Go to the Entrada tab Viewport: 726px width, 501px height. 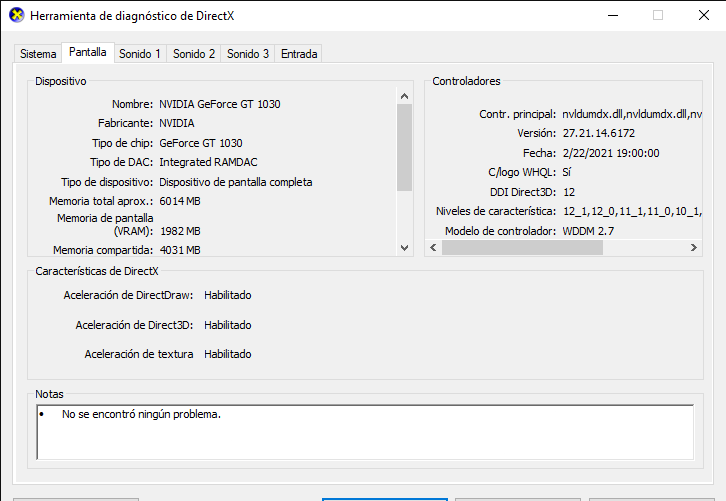(299, 54)
